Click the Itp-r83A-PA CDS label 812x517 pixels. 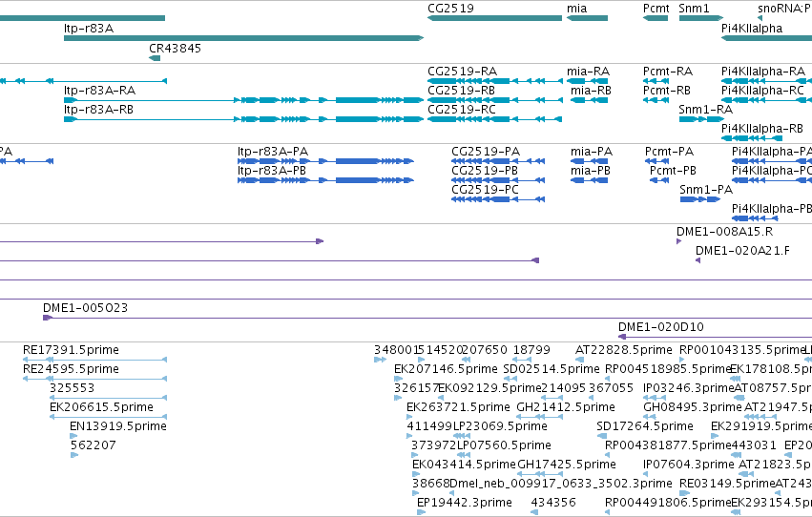point(273,151)
